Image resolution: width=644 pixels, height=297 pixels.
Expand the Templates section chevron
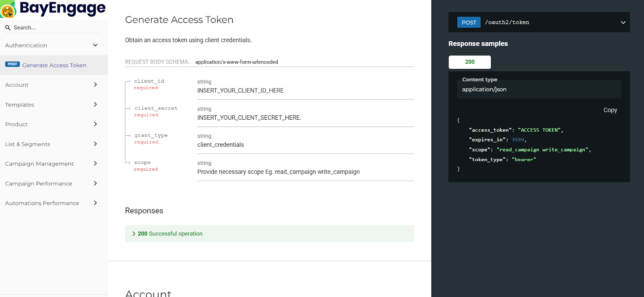click(95, 104)
